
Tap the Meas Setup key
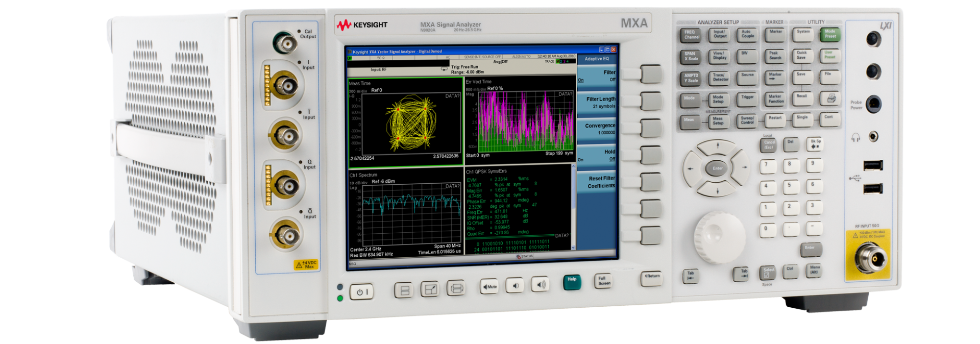click(x=718, y=121)
